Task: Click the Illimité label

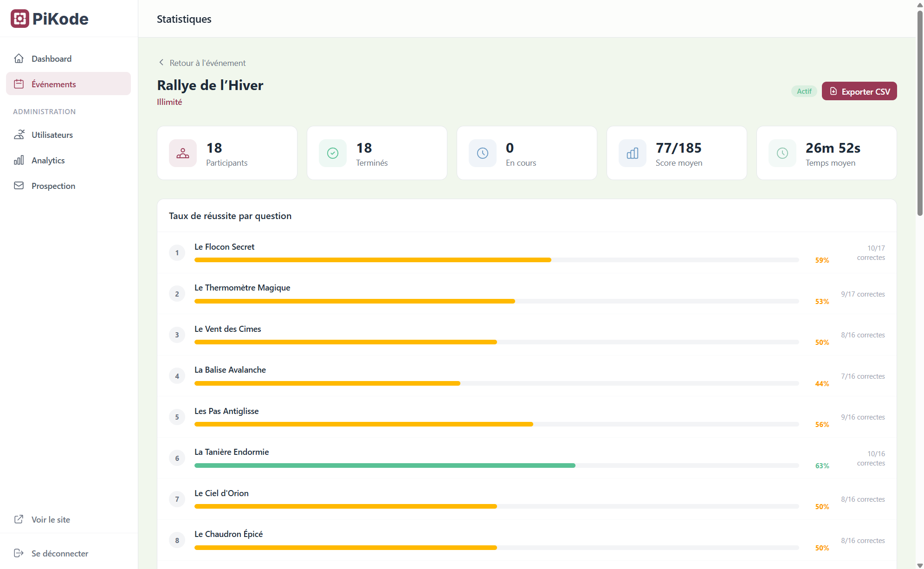Action: click(x=169, y=102)
